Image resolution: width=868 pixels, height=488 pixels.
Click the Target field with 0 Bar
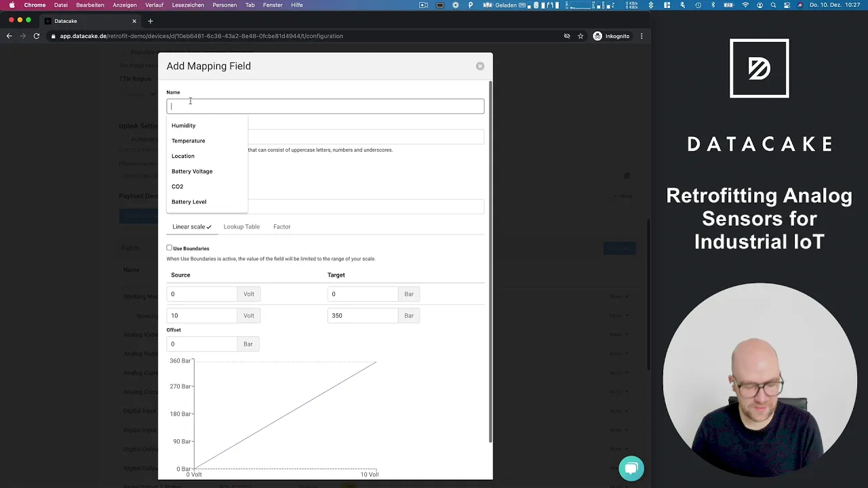coord(363,294)
